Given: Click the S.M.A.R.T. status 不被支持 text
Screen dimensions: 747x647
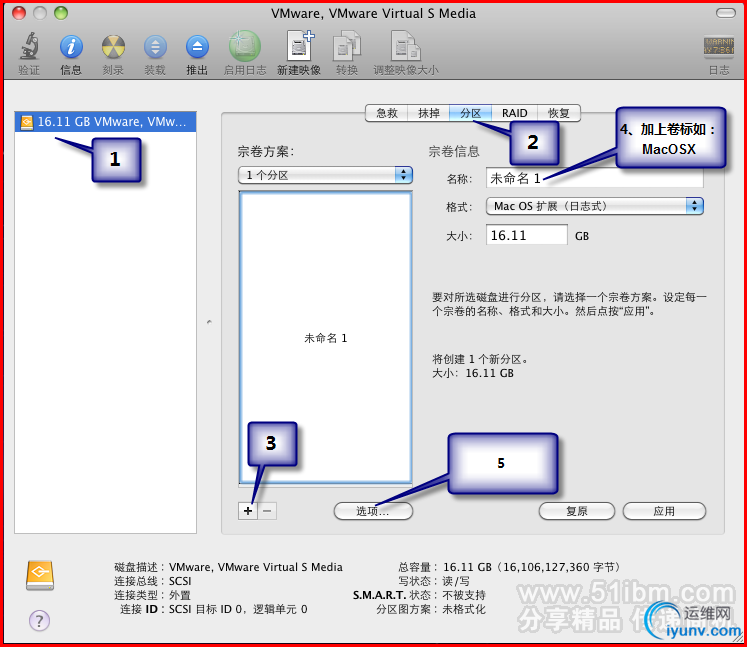Looking at the screenshot, I should [464, 595].
